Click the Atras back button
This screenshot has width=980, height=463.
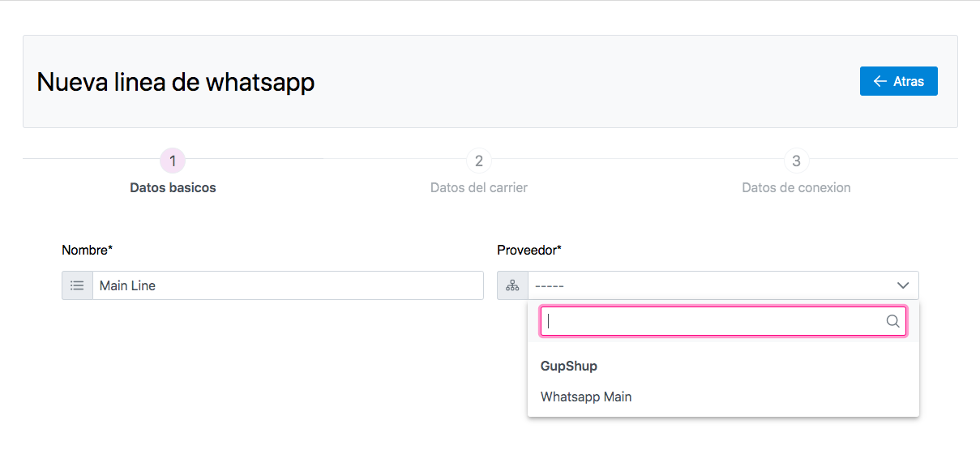click(898, 81)
